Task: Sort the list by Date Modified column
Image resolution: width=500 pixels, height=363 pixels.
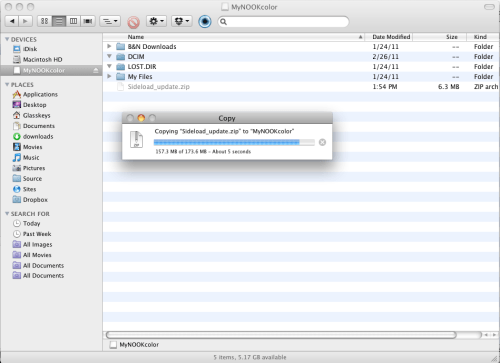Action: click(389, 37)
